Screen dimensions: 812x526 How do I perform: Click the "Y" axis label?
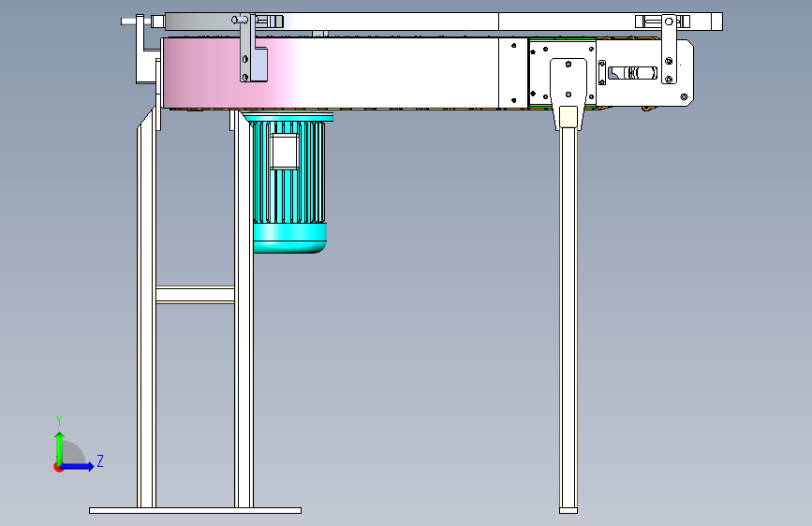pyautogui.click(x=59, y=420)
